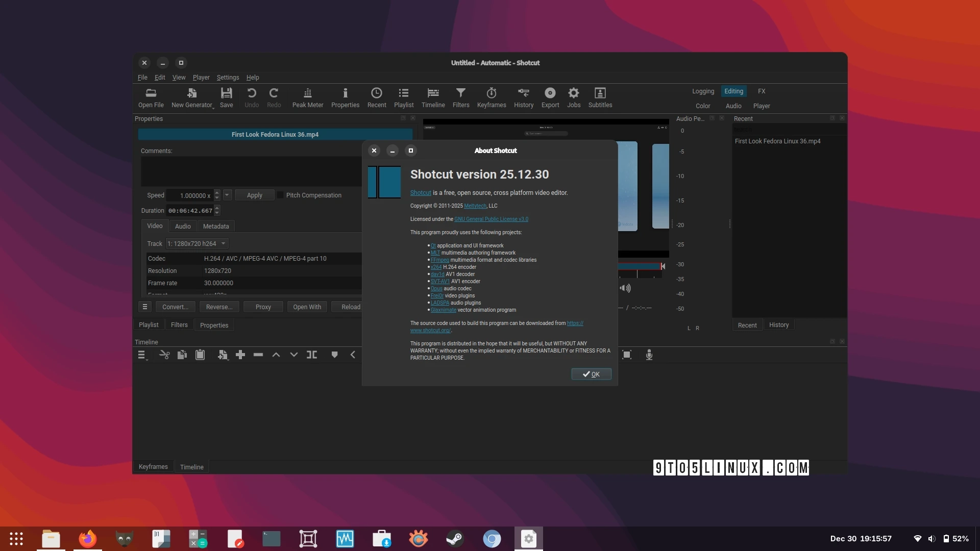Append a clip to the timeline
The width and height of the screenshot is (980, 551).
[x=240, y=355]
